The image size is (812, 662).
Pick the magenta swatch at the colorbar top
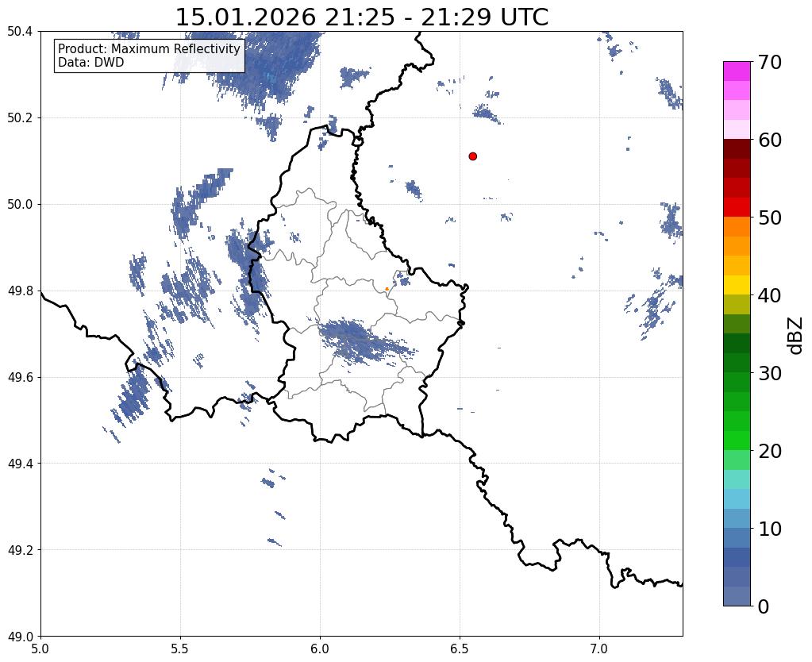coord(737,71)
